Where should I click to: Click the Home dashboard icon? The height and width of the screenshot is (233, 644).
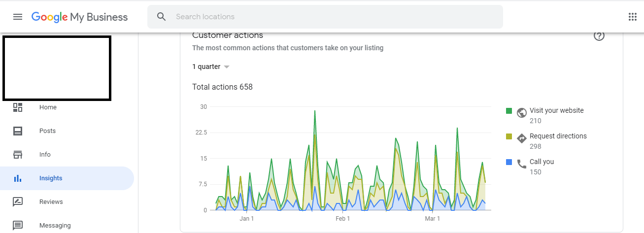(x=18, y=107)
